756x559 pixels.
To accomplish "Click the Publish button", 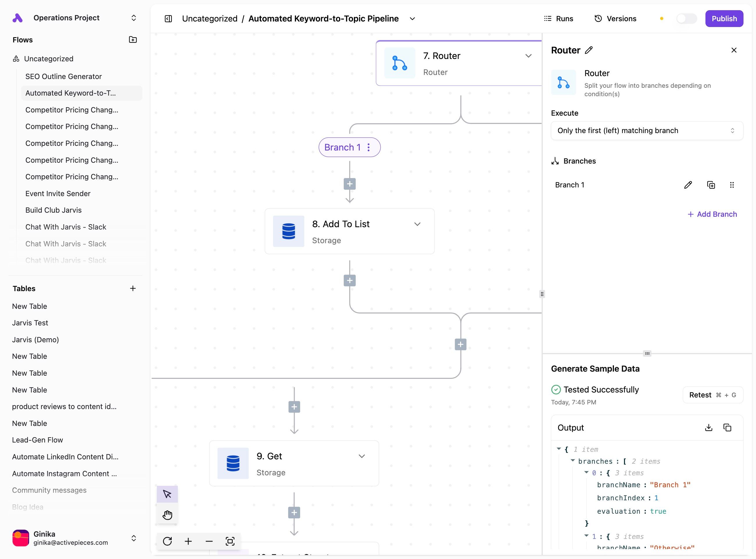I will click(x=724, y=19).
